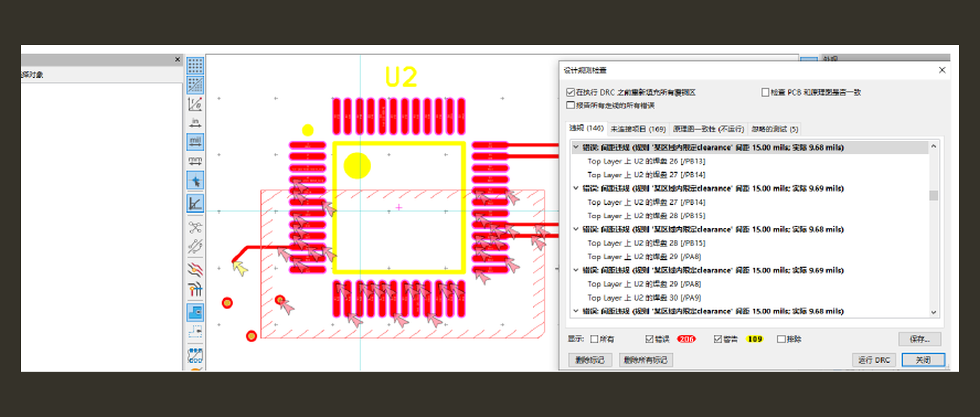This screenshot has width=980, height=417.
Task: Toggle refill zones before DRC checkbox
Action: pos(570,92)
